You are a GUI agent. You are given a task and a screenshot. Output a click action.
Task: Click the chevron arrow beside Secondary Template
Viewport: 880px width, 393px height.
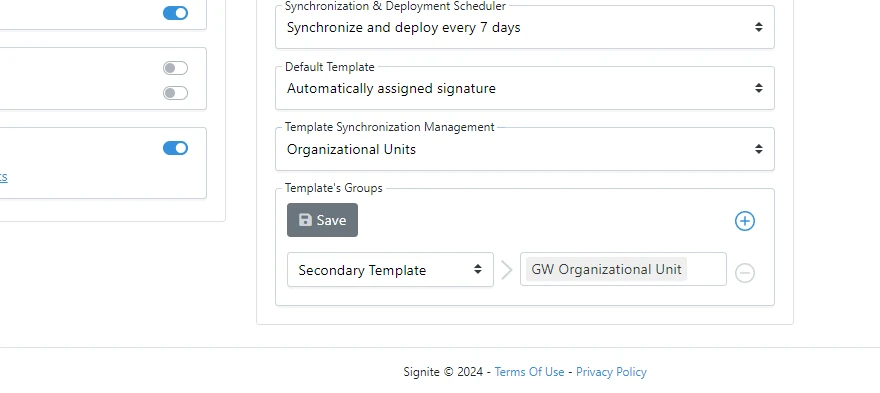507,270
